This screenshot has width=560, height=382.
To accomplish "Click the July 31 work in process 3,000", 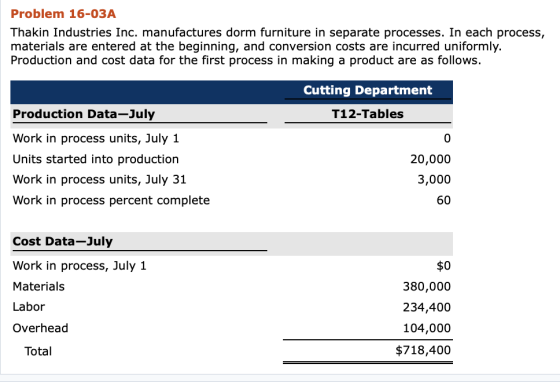I will (434, 180).
